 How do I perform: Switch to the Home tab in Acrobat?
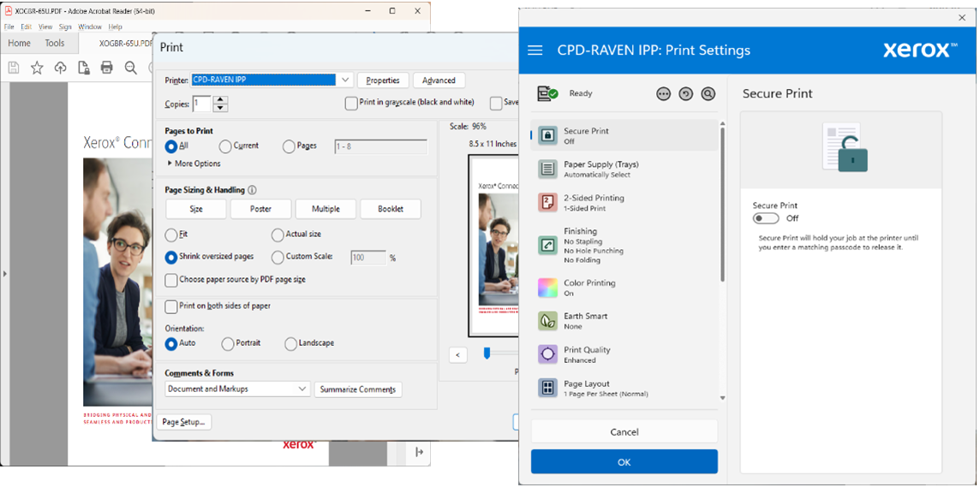(20, 43)
